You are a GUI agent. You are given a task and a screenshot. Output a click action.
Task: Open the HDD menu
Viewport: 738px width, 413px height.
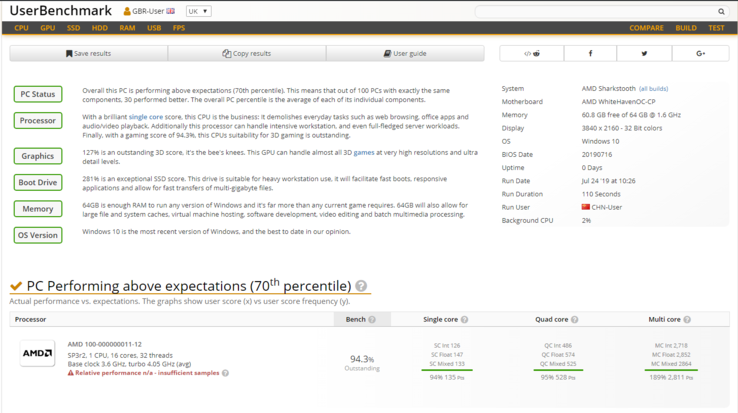click(100, 28)
